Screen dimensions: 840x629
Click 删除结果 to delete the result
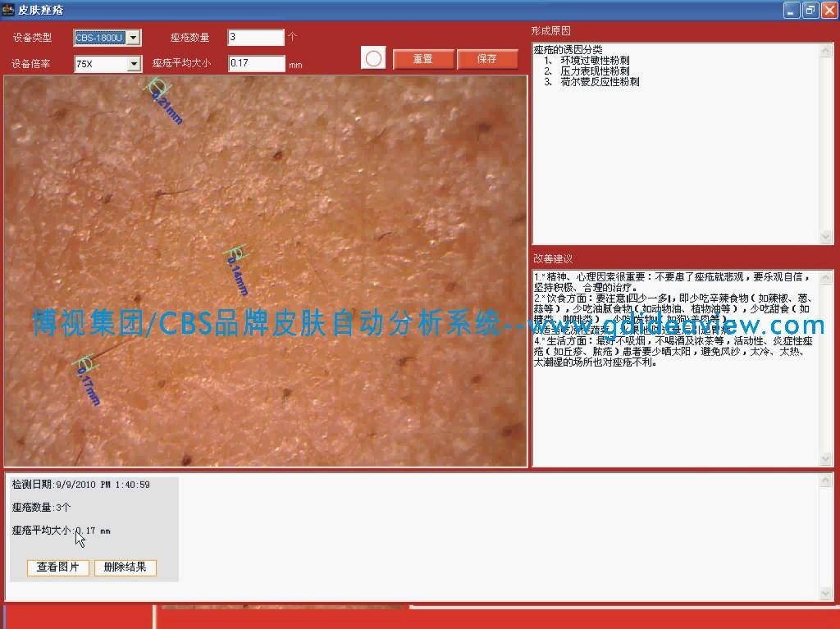pyautogui.click(x=125, y=567)
